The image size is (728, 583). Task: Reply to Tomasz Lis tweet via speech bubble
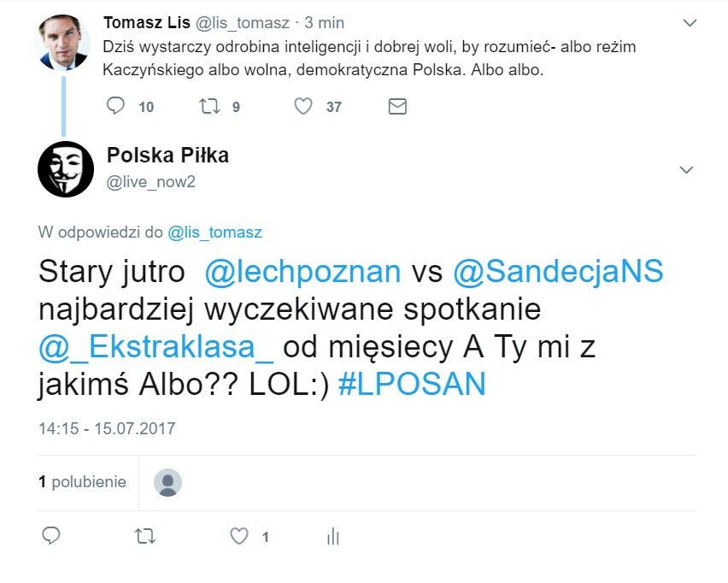115,106
